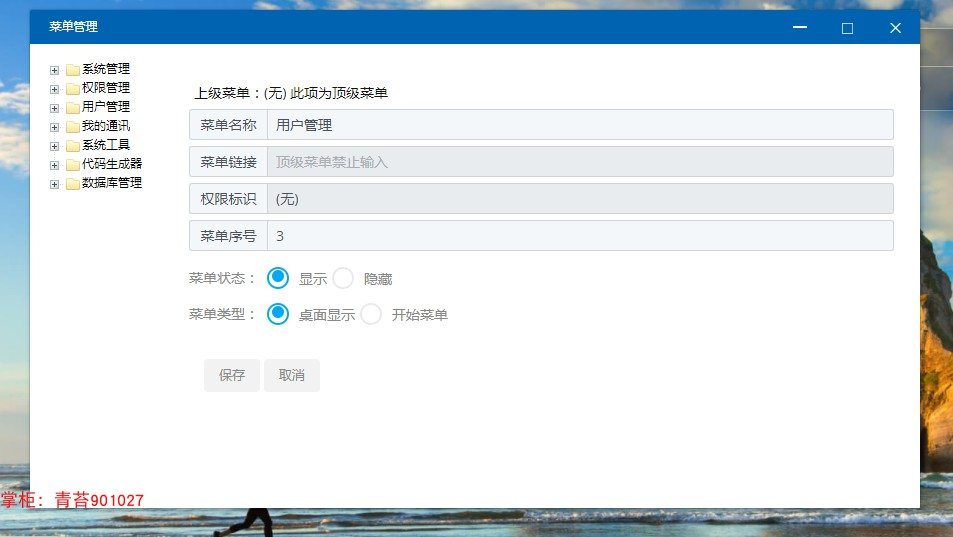Focus the 菜单名称 input field
The width and height of the screenshot is (953, 537).
pyautogui.click(x=580, y=125)
